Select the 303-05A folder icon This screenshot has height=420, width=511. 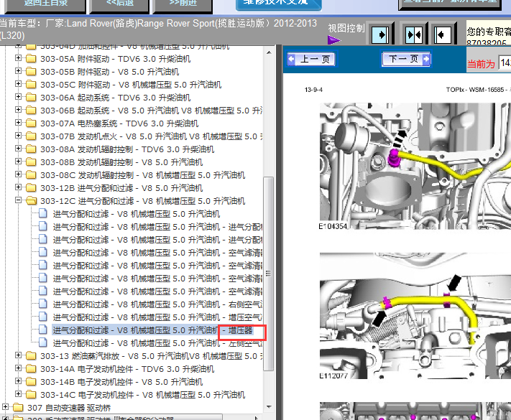pyautogui.click(x=31, y=59)
